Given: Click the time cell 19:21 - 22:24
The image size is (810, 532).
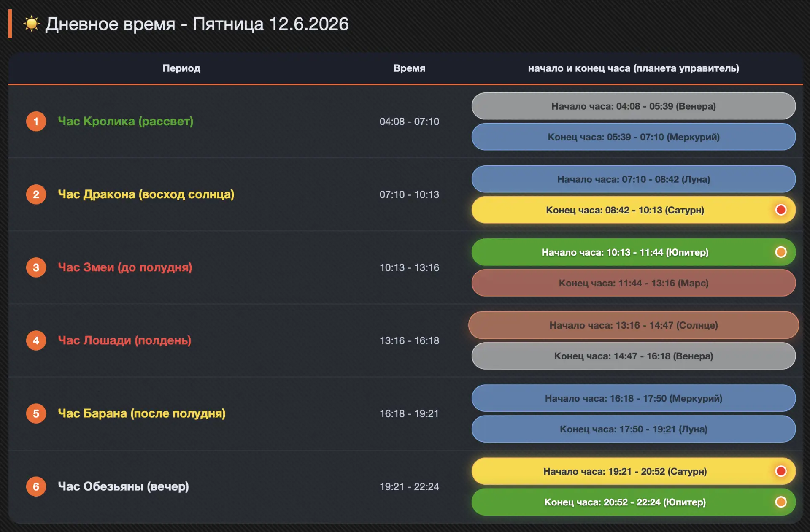Looking at the screenshot, I should pyautogui.click(x=409, y=486).
